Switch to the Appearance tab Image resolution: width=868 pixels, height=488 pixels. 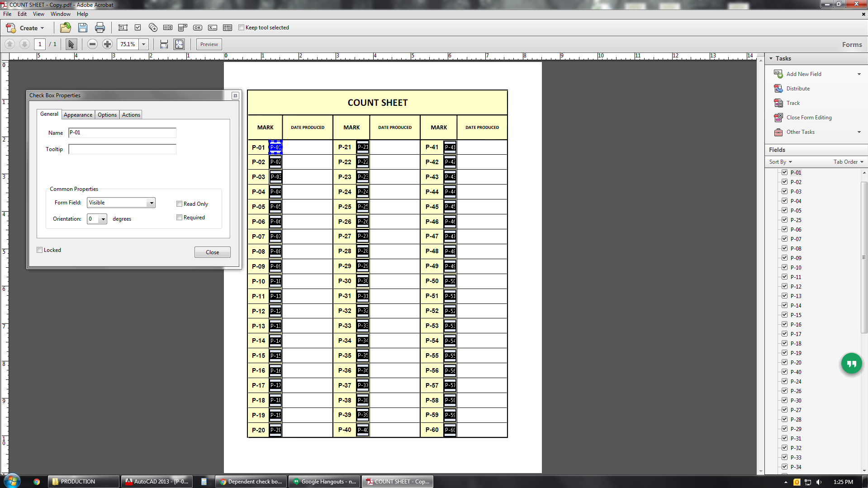[x=78, y=115]
